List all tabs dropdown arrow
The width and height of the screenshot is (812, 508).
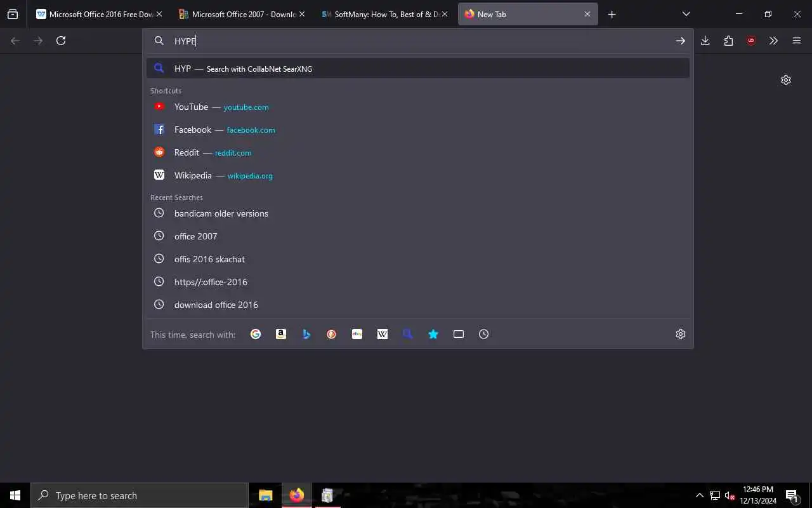pos(686,14)
